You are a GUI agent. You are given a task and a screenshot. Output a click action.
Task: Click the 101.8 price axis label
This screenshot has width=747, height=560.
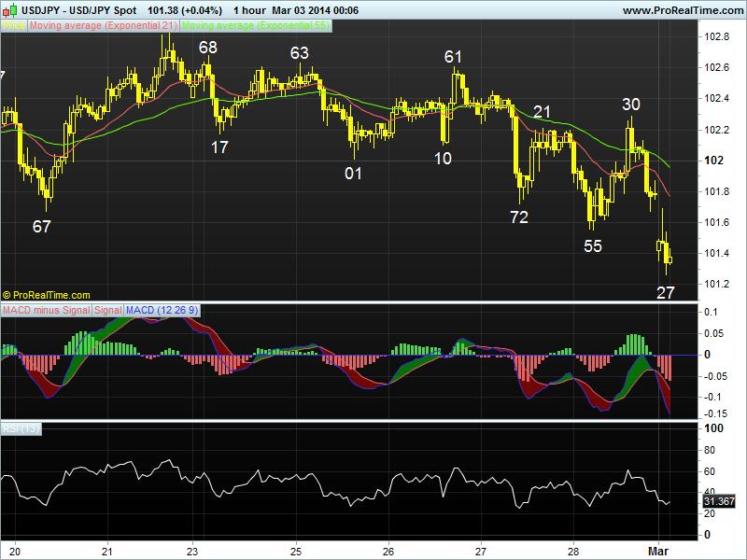coord(716,191)
